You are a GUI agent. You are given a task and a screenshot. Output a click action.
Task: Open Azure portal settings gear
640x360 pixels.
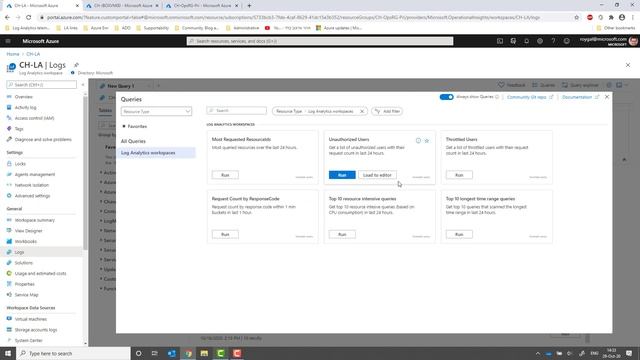coord(540,41)
